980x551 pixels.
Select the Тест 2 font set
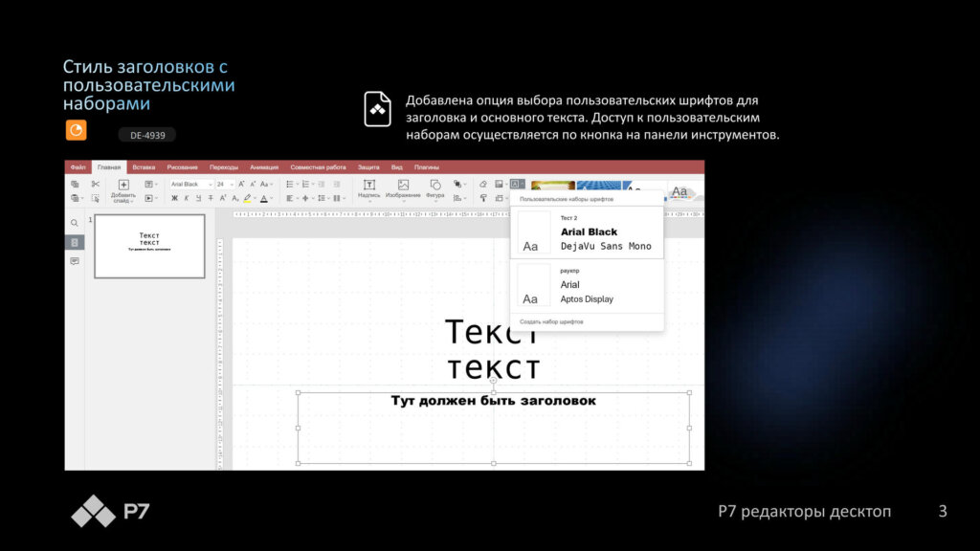(x=586, y=233)
